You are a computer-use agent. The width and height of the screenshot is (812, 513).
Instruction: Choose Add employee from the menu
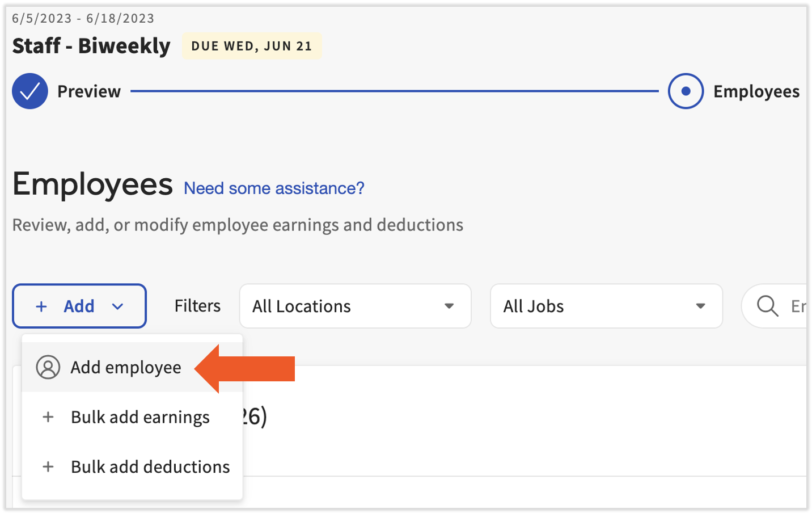tap(125, 368)
